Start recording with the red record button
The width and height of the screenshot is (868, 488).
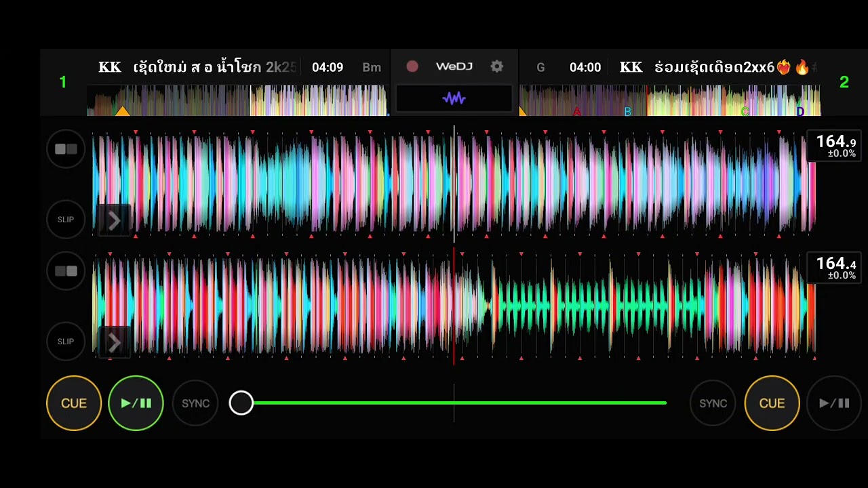[412, 66]
